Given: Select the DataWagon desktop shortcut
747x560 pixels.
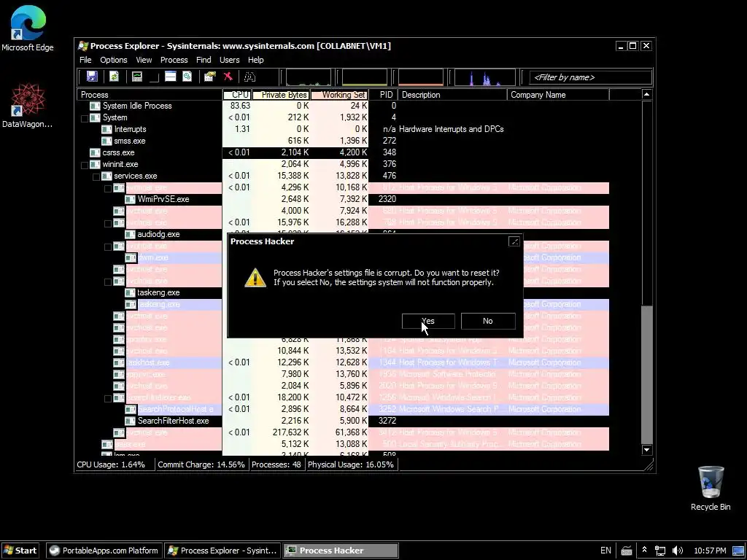Looking at the screenshot, I should point(28,106).
